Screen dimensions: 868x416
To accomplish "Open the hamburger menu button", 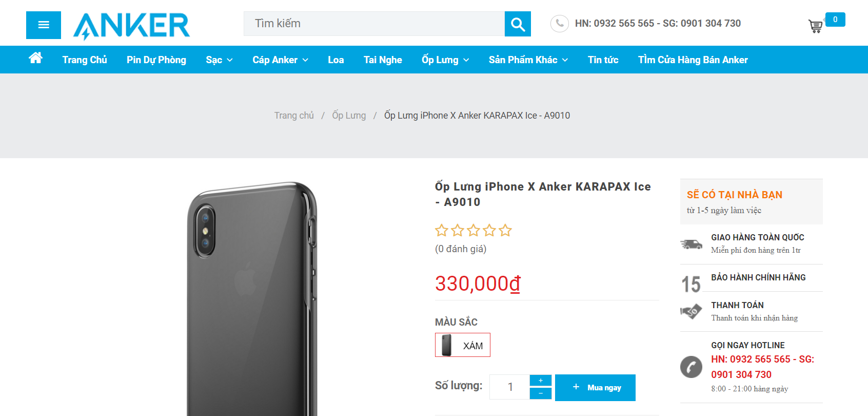I will pos(44,25).
